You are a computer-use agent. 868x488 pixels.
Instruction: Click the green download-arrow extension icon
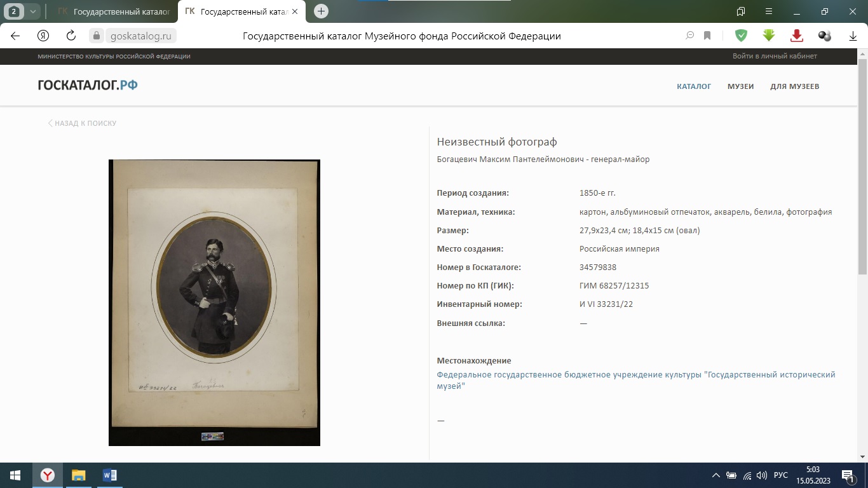(769, 36)
